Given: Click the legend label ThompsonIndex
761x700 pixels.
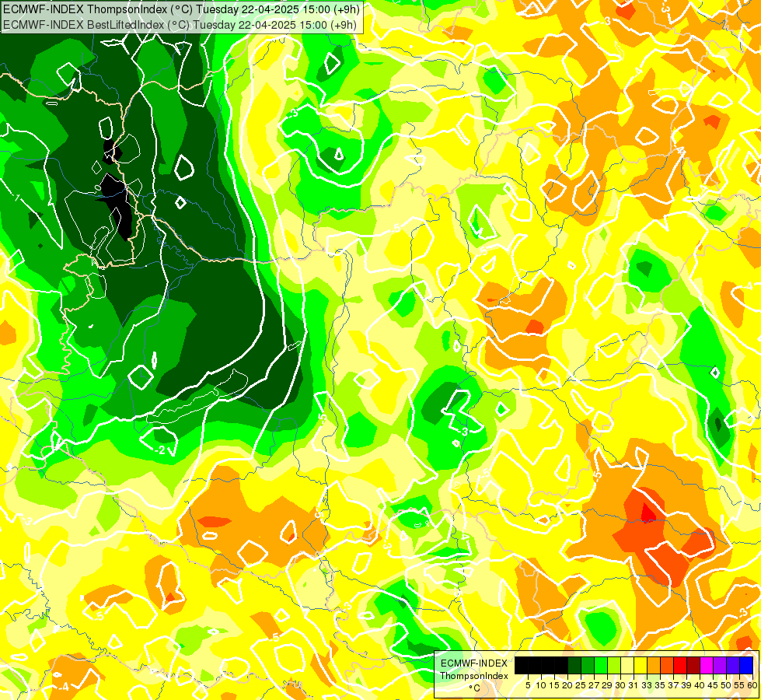Looking at the screenshot, I should click(474, 676).
